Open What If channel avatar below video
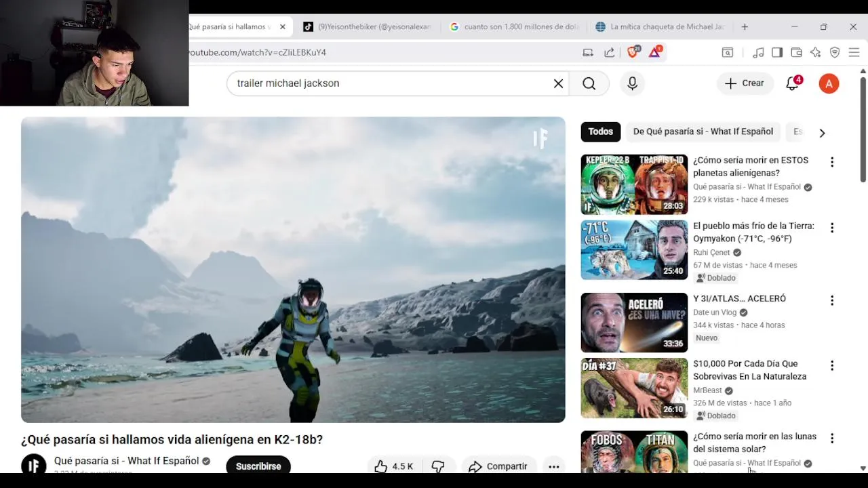This screenshot has width=868, height=488. (33, 465)
